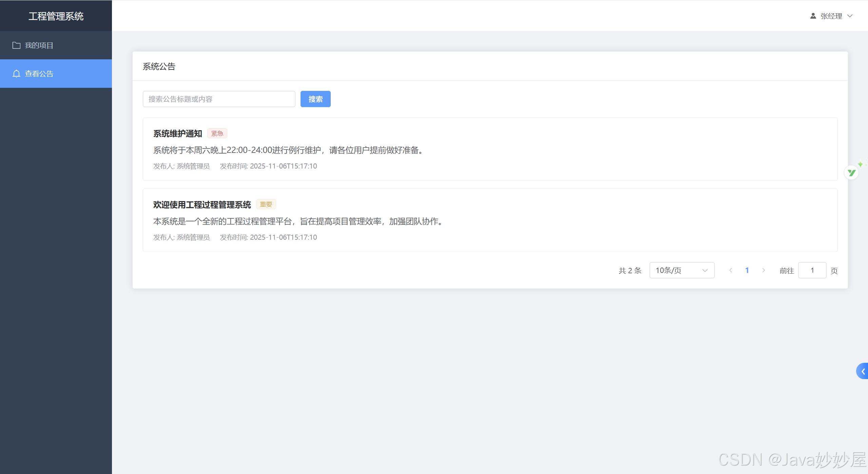Focus the 搜索公告标题或内容 search box

tap(219, 99)
